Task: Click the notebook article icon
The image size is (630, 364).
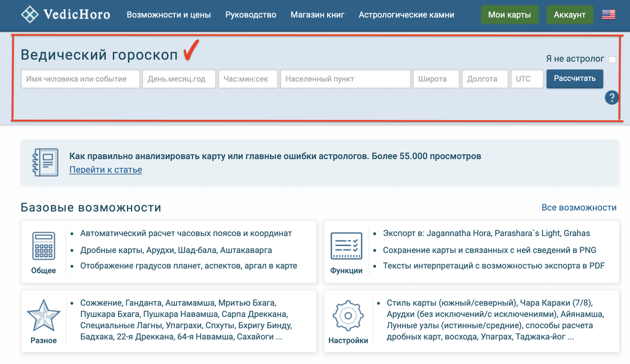Action: point(45,162)
